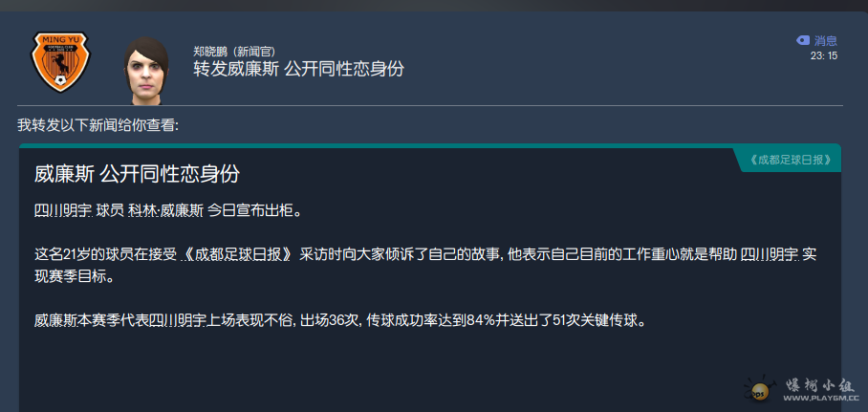
Task: Click the 球员 link
Action: (x=109, y=209)
